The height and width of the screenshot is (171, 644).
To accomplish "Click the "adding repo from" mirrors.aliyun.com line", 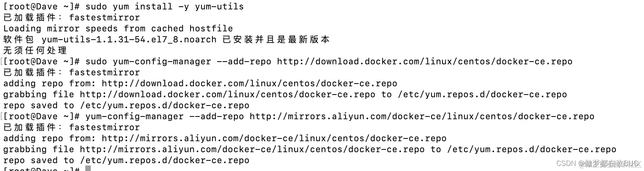I will pos(225,138).
